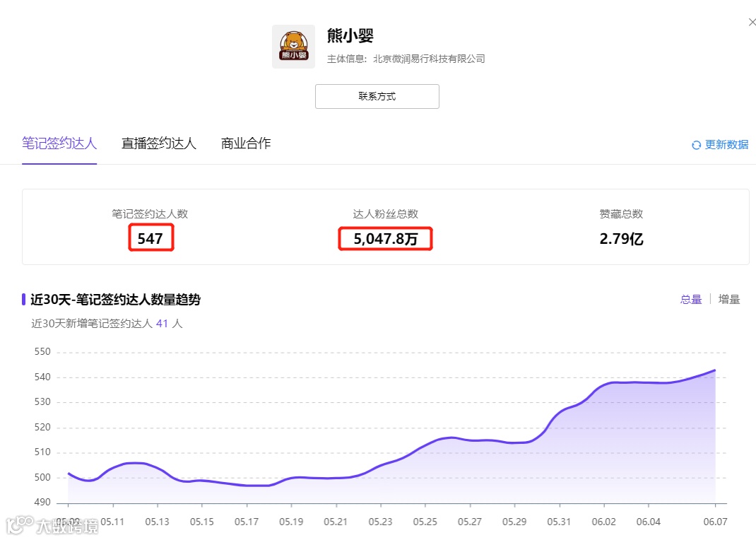Viewport: 756px width, 540px height.
Task: Click the 笔记签约达人数 label
Action: click(150, 214)
